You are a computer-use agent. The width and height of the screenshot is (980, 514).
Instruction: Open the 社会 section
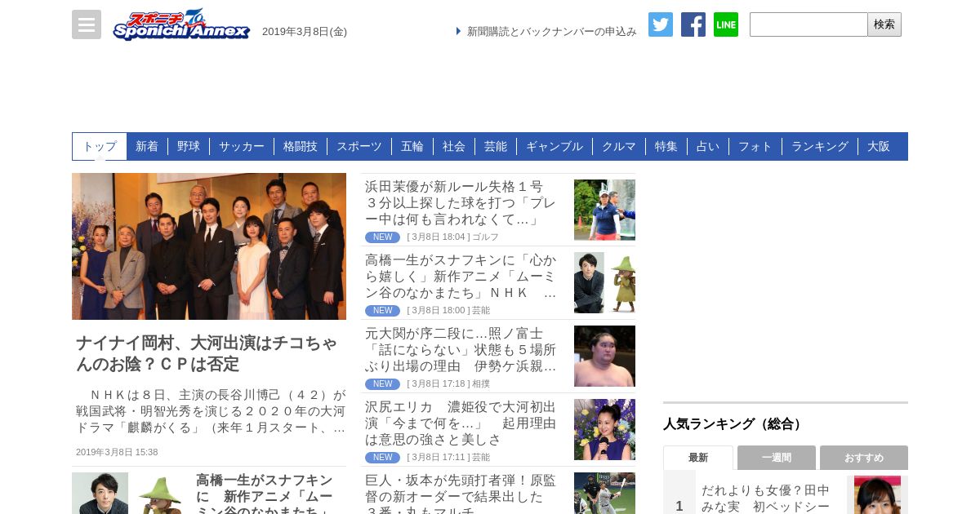[x=454, y=146]
